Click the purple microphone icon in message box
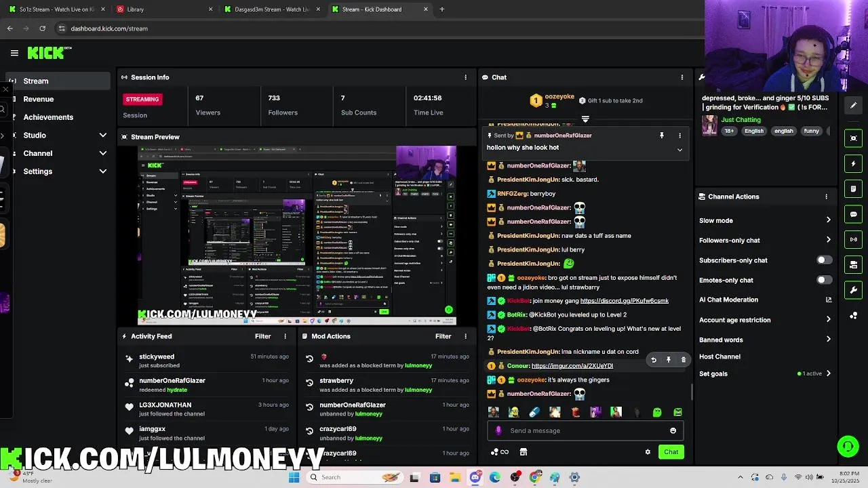 point(499,430)
